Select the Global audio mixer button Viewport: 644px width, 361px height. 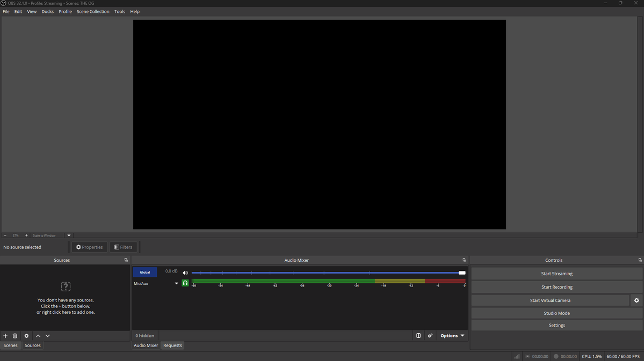coord(144,272)
